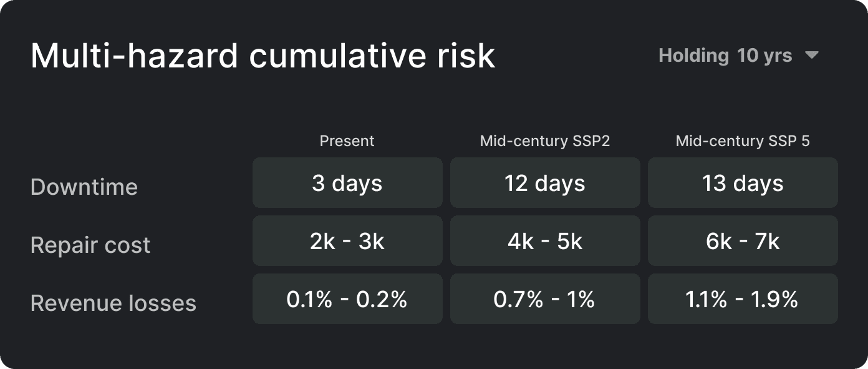Click the Revenue losses row label

click(113, 303)
